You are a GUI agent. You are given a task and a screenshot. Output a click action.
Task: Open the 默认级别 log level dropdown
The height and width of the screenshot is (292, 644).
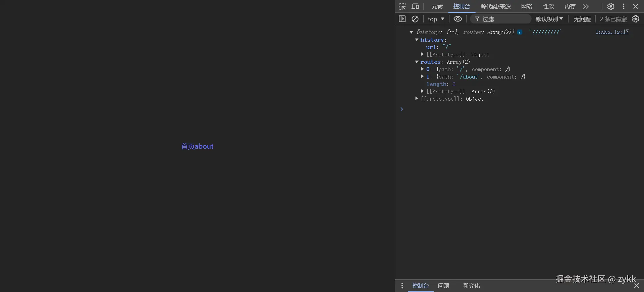click(549, 19)
